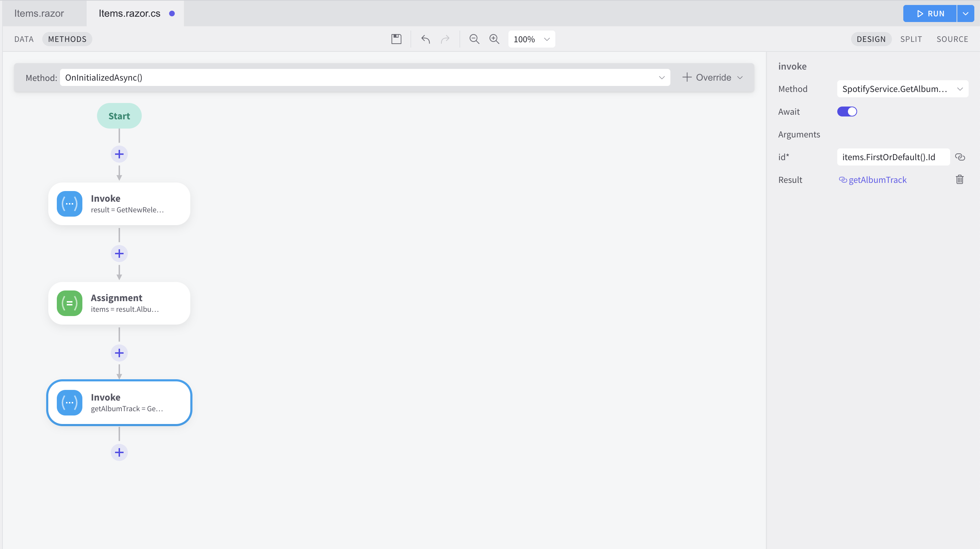Image resolution: width=980 pixels, height=549 pixels.
Task: Click the 'Arguments' label in the invoke panel
Action: (799, 134)
